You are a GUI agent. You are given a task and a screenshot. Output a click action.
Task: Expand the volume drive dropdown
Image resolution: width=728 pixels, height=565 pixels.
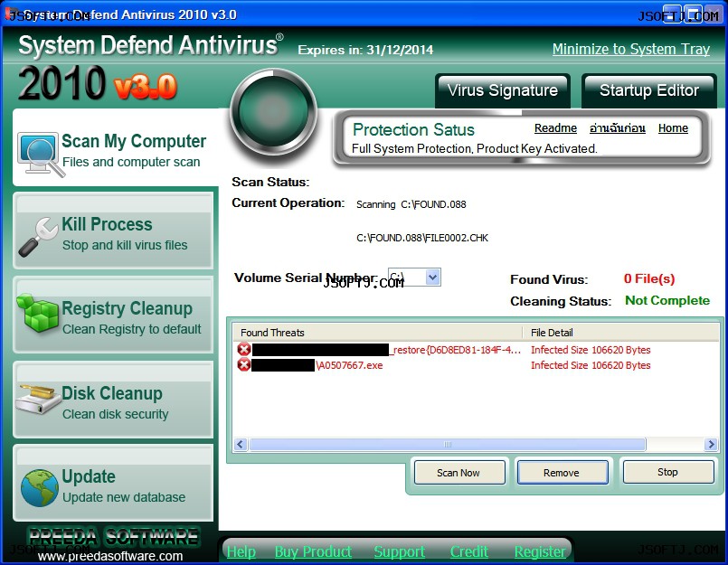pos(432,278)
